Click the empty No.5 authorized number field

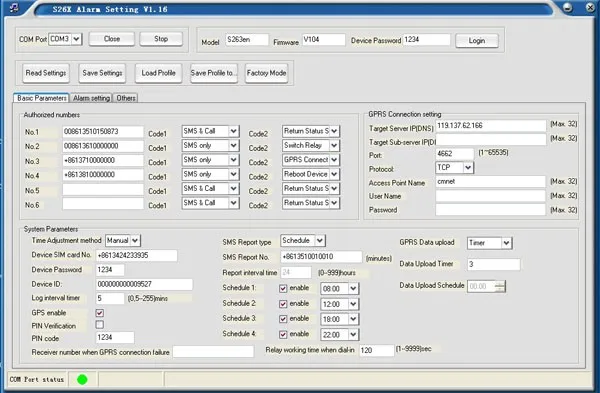[103, 189]
